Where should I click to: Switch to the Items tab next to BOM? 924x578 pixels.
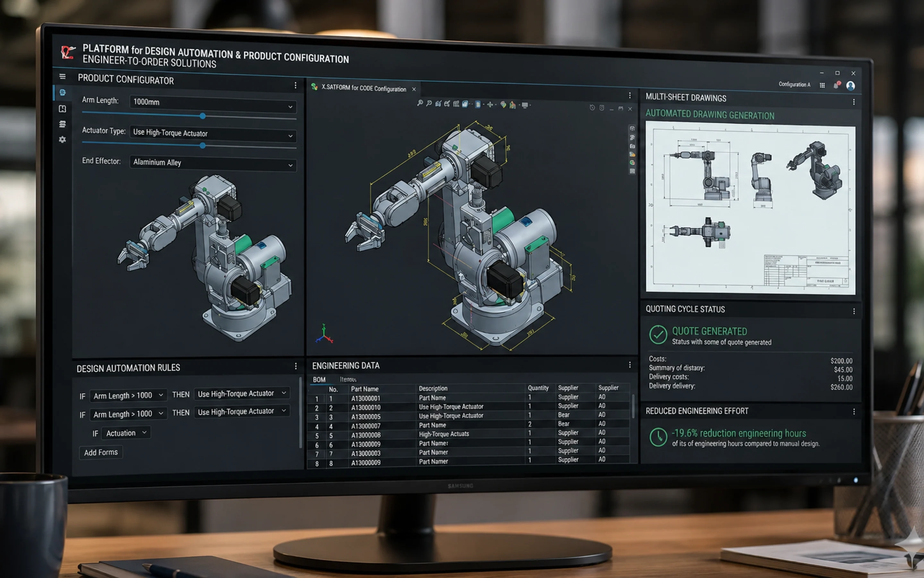click(348, 380)
